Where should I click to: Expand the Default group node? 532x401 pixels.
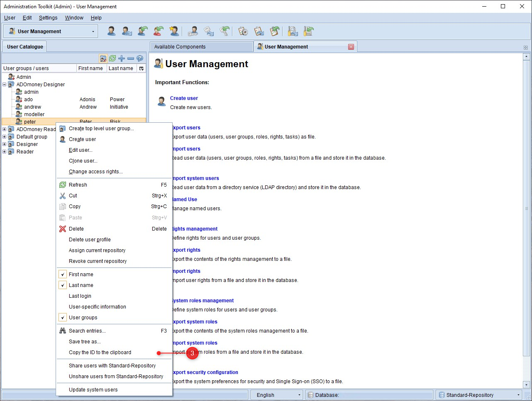tap(5, 137)
